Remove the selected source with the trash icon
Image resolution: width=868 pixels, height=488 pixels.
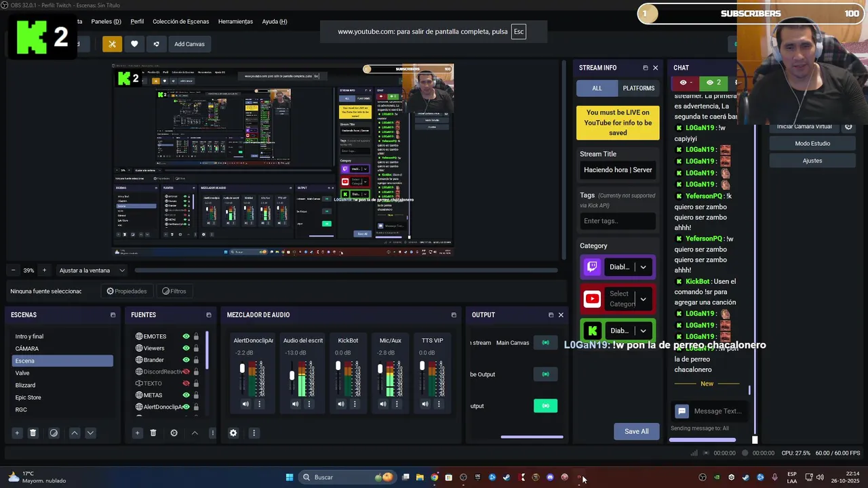click(153, 433)
